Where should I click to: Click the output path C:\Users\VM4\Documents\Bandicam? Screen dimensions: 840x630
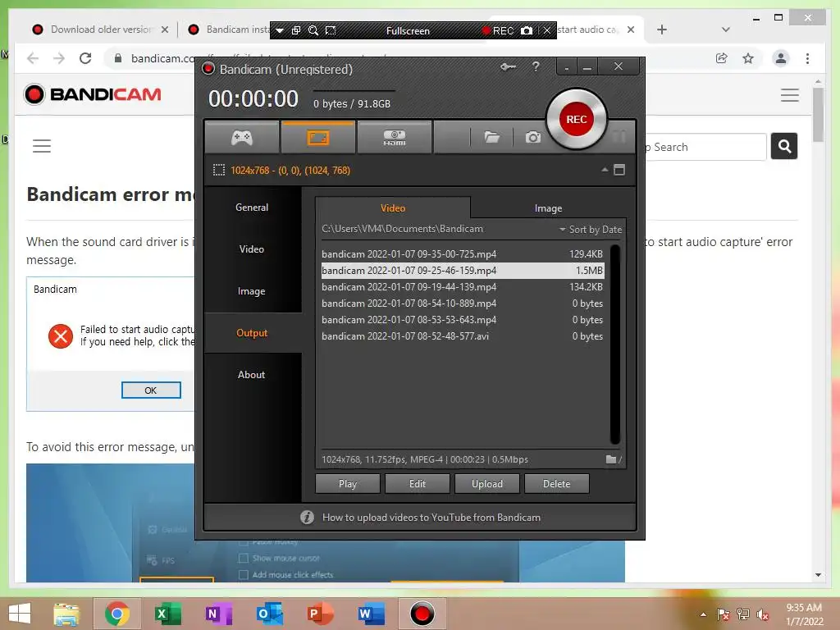[x=402, y=229]
